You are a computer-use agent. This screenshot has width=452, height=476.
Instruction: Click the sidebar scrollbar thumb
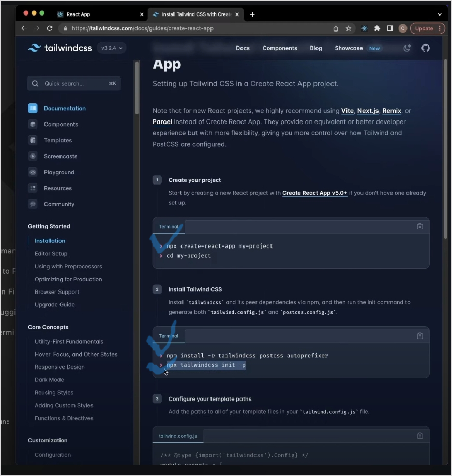click(137, 88)
